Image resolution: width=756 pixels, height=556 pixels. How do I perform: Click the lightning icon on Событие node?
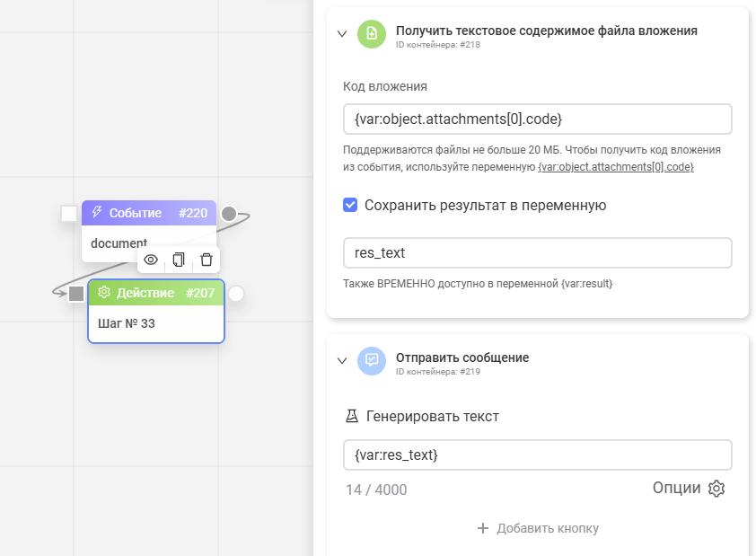[x=98, y=213]
